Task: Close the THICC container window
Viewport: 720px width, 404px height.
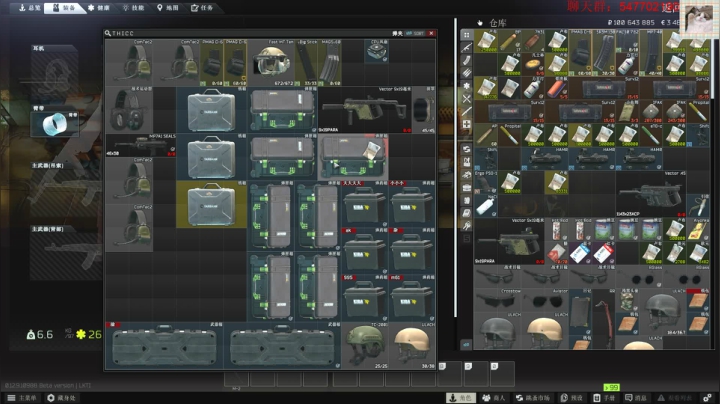Action: (431, 33)
